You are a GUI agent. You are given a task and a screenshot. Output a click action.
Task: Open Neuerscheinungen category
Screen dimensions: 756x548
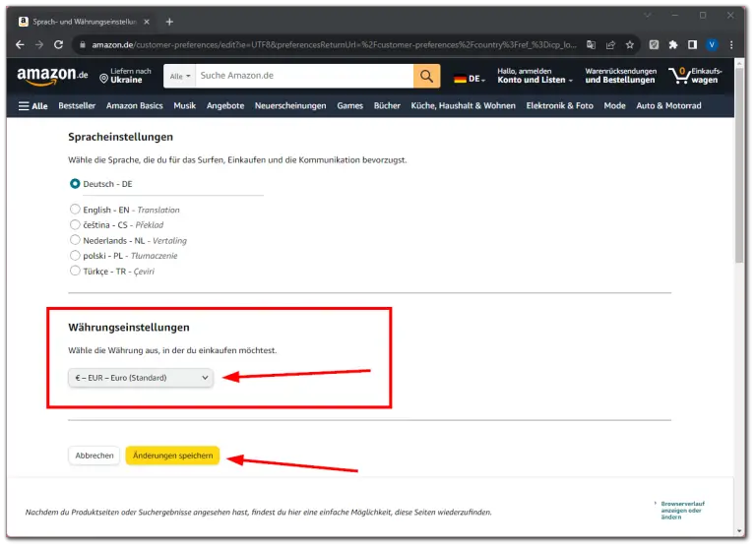pos(290,106)
